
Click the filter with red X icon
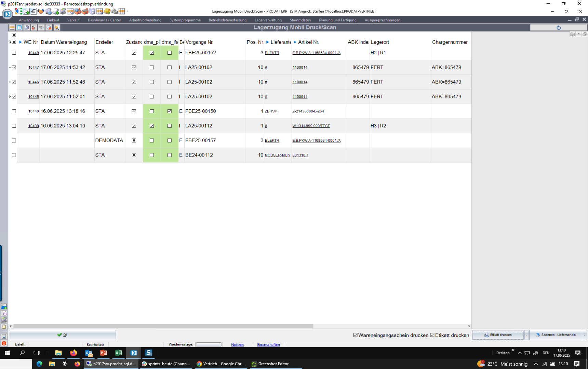34,27
